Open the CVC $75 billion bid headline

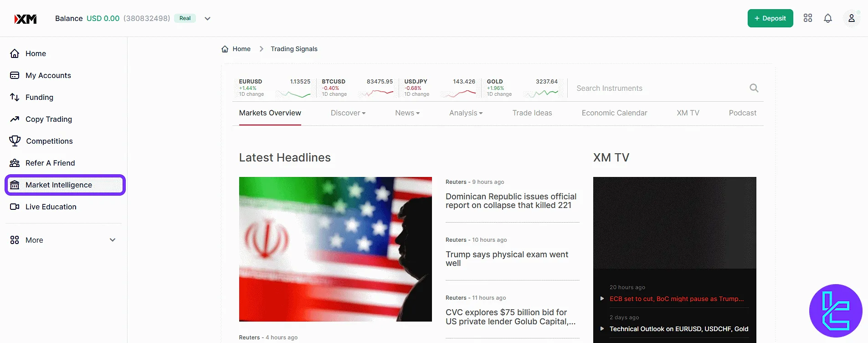click(510, 317)
